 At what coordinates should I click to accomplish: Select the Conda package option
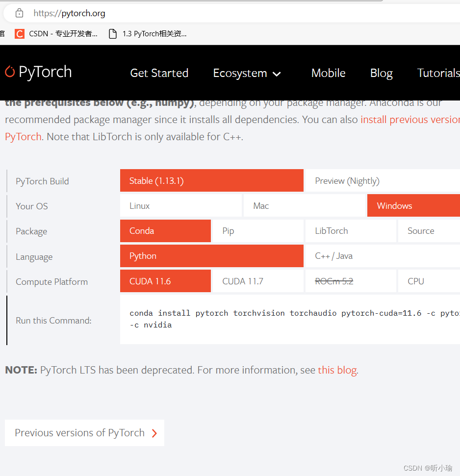(x=165, y=231)
